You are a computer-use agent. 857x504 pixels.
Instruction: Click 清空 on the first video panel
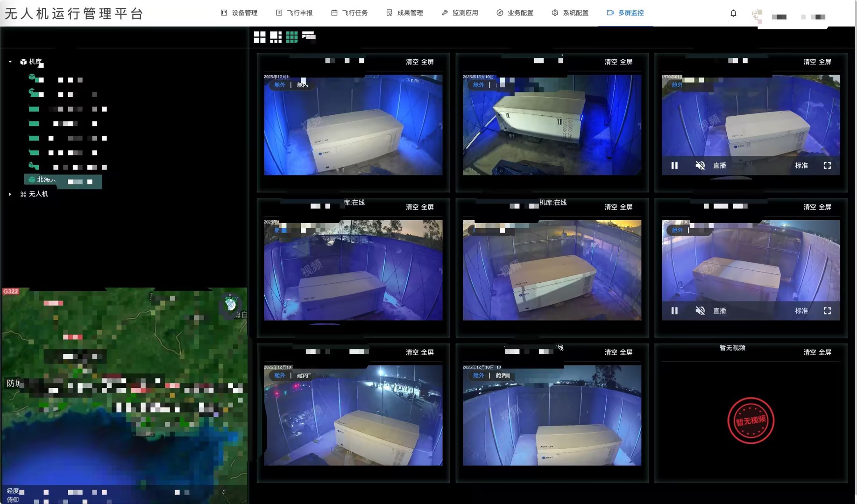pos(412,62)
